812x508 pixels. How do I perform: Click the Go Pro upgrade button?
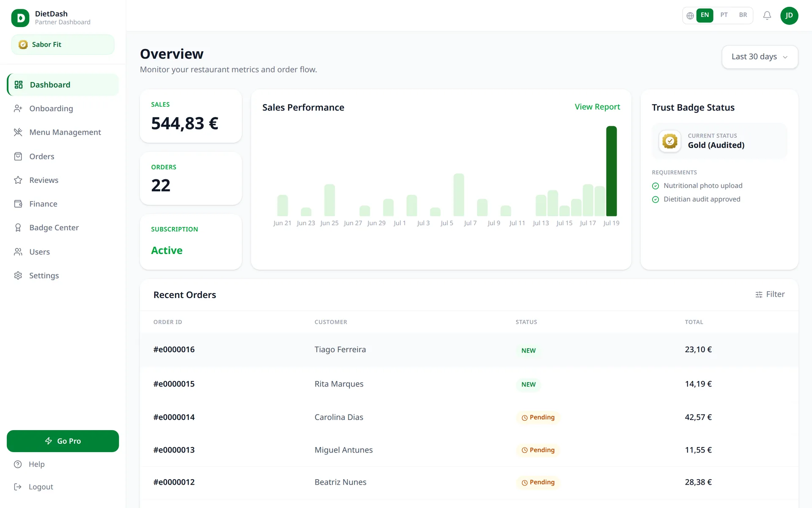[63, 441]
